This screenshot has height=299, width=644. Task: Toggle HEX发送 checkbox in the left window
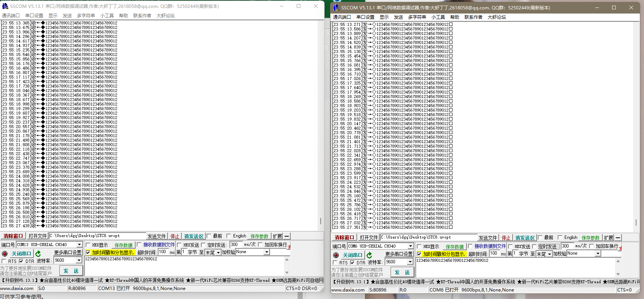(179, 245)
